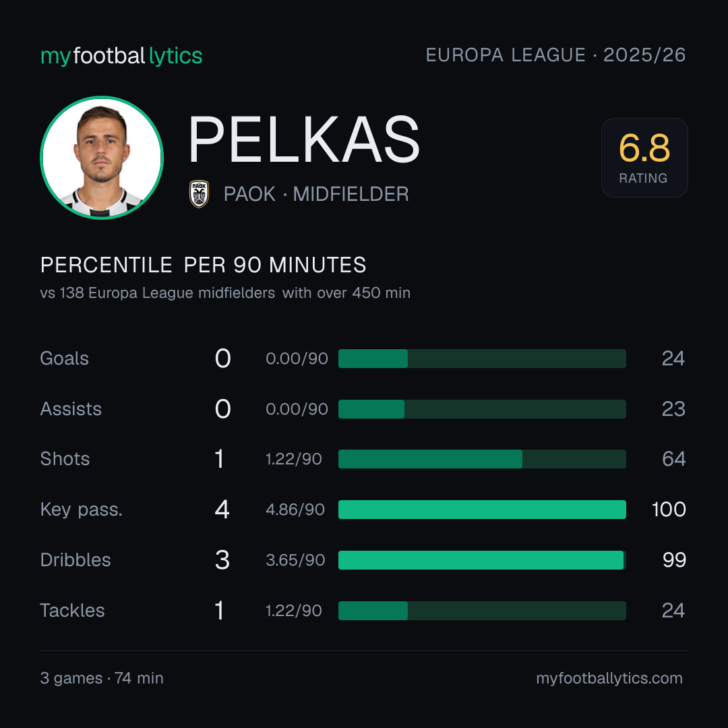This screenshot has height=728, width=728.
Task: Click the Dribbles percentile bar
Action: (482, 560)
